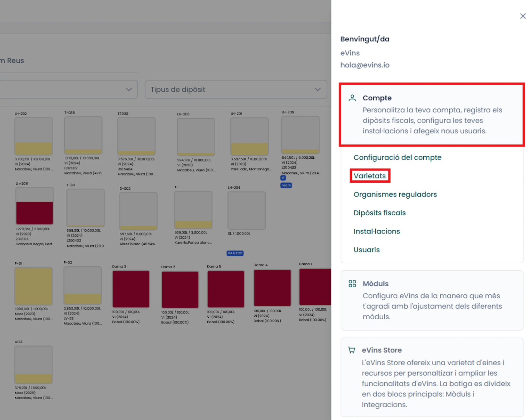Close the side panel with X
Image resolution: width=528 pixels, height=420 pixels.
coord(523,16)
